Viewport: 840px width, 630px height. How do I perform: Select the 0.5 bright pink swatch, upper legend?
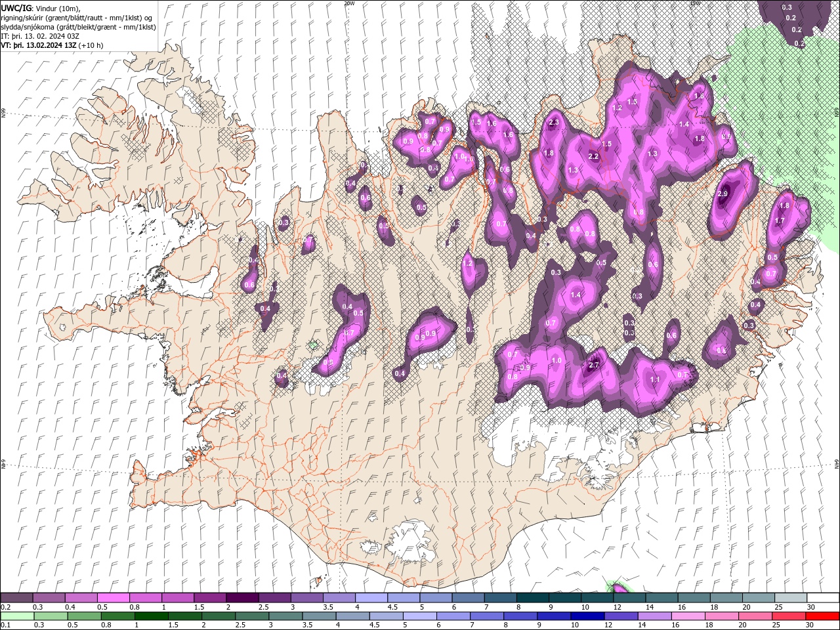113,598
